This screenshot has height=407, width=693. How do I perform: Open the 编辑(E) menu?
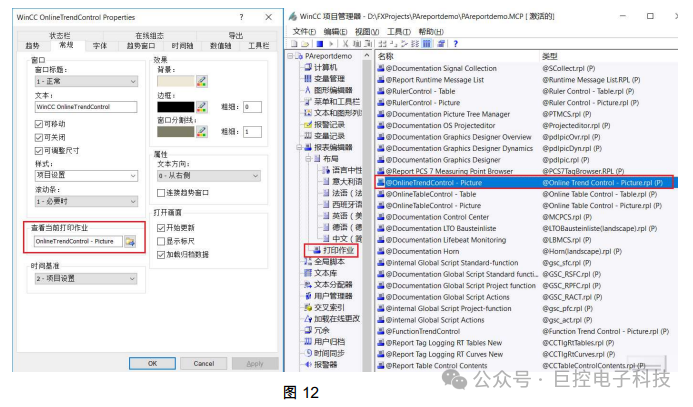click(x=335, y=31)
